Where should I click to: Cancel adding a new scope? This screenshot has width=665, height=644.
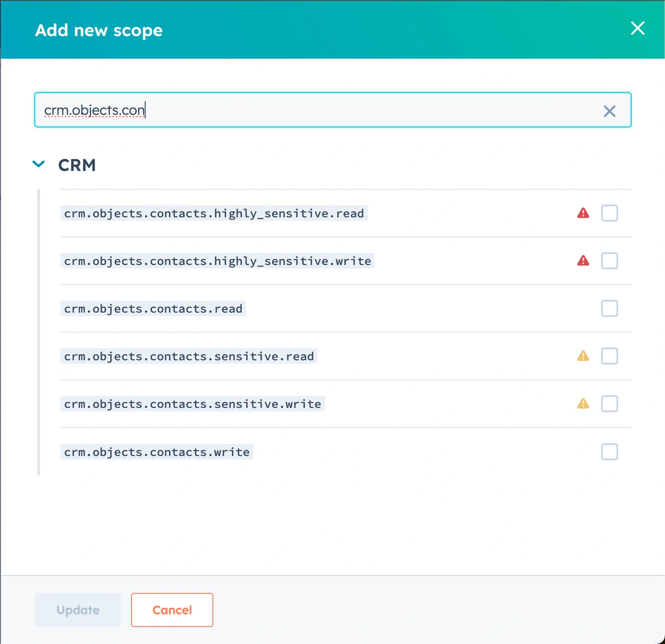(x=172, y=610)
